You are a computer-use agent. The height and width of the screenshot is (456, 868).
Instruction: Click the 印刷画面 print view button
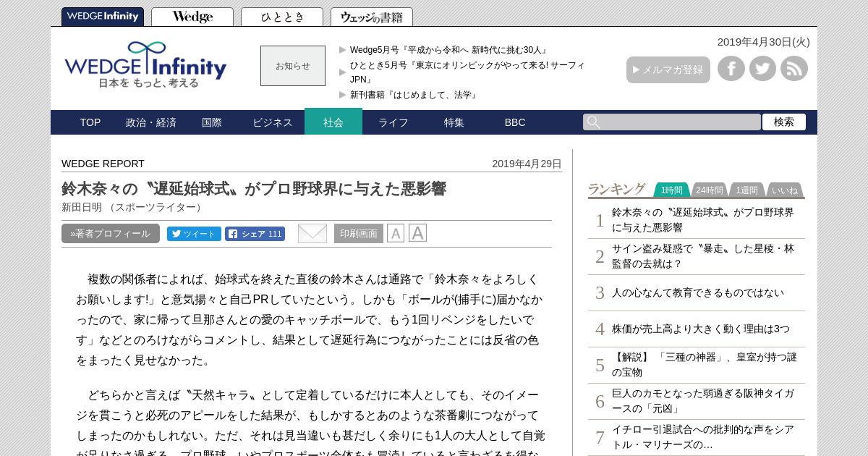(x=359, y=234)
